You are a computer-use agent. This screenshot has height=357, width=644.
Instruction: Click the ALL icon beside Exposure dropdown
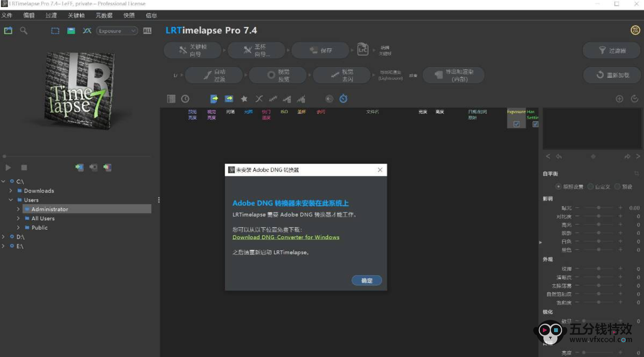[147, 31]
